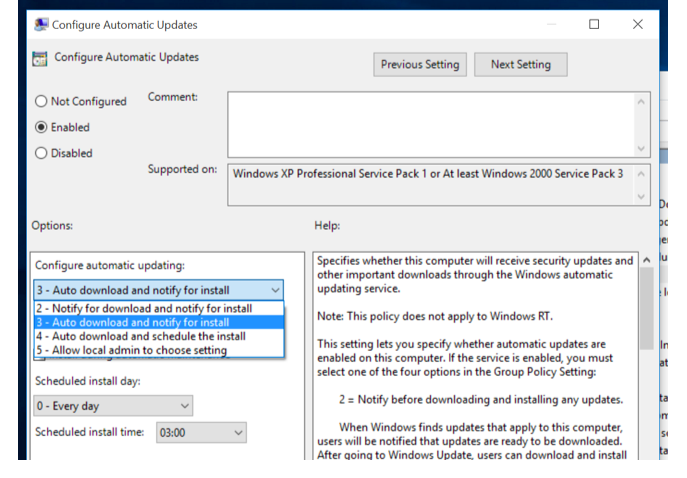The width and height of the screenshot is (687, 478).
Task: Click the 'Help:' label
Action: click(x=327, y=226)
